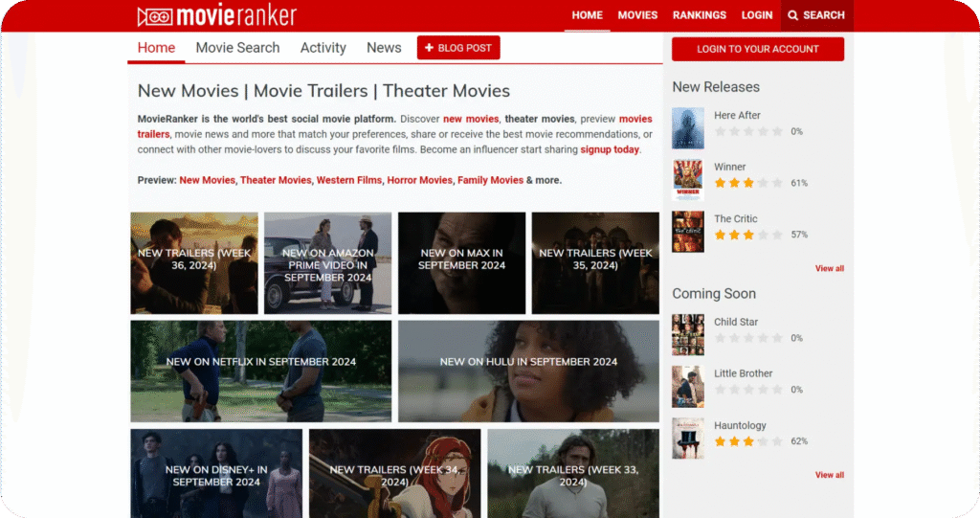This screenshot has width=980, height=518.
Task: Switch to the Movie Search tab
Action: tap(237, 48)
